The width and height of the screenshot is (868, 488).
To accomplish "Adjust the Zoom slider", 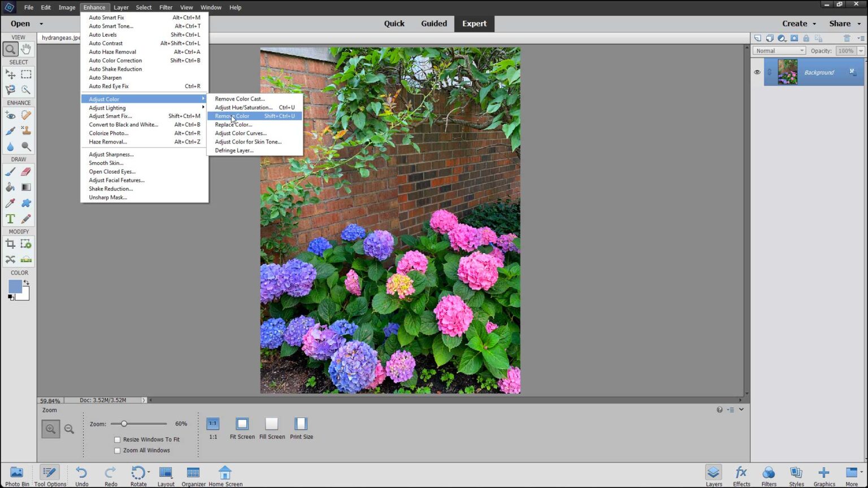I will coord(124,423).
